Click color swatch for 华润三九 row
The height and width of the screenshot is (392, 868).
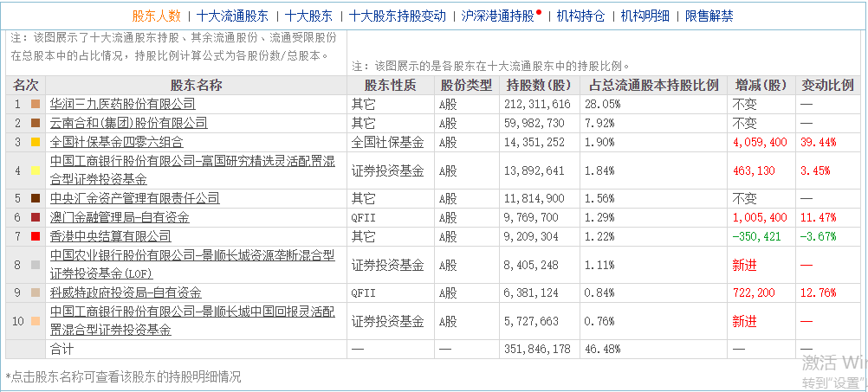coord(36,104)
